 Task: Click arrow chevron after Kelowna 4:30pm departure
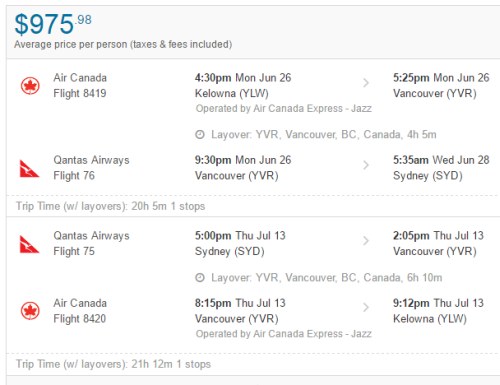click(366, 83)
